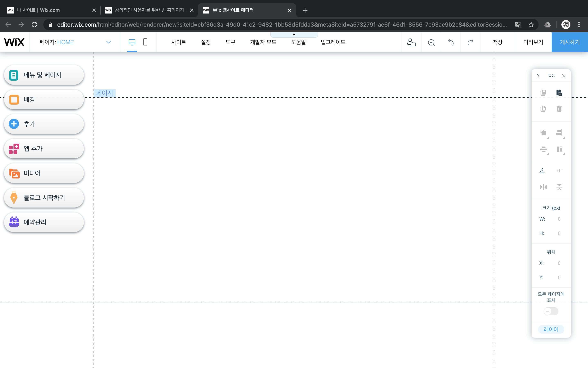Toggle the 모든 페이지에 표시 switch

(x=551, y=311)
